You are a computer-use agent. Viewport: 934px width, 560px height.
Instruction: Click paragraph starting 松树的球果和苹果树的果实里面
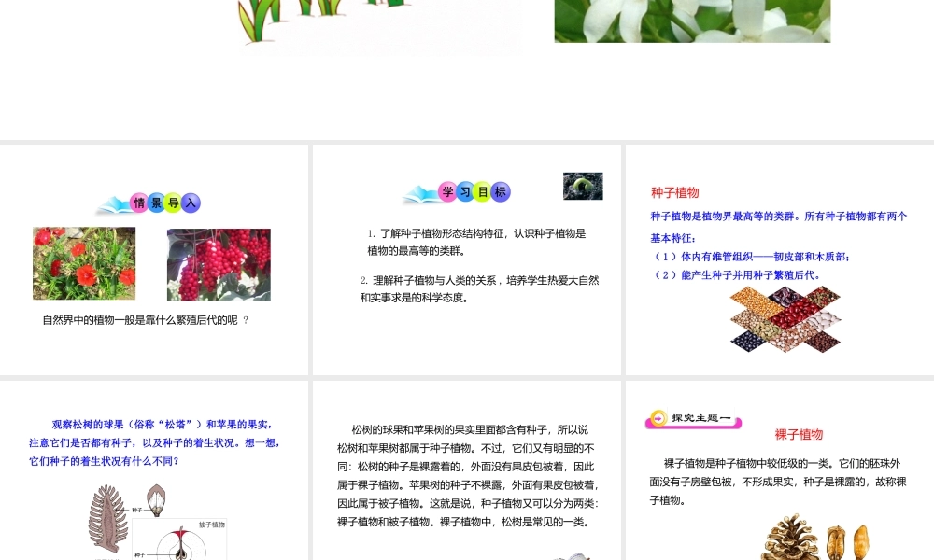click(x=468, y=475)
